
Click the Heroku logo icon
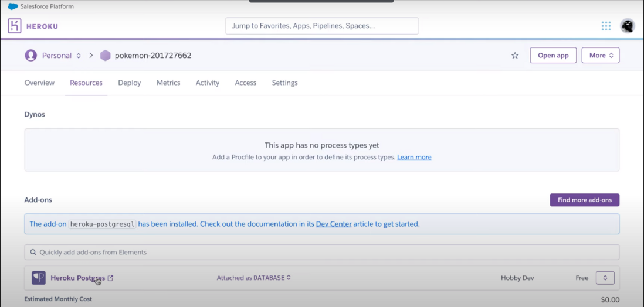15,26
